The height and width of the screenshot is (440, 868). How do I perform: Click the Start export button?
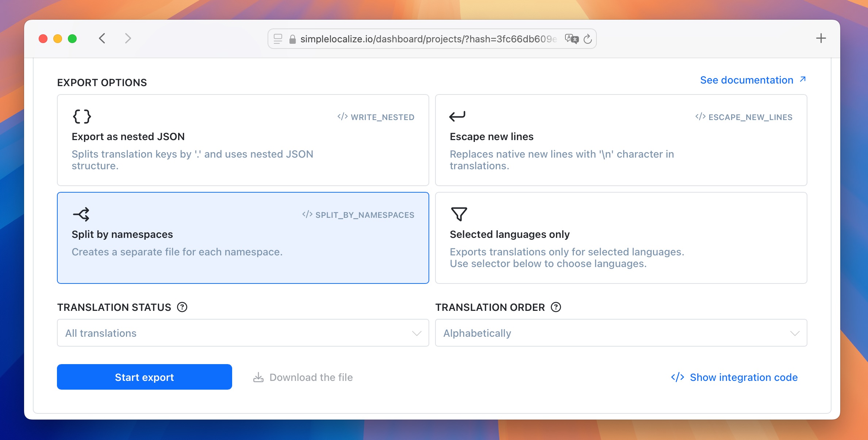click(x=144, y=377)
